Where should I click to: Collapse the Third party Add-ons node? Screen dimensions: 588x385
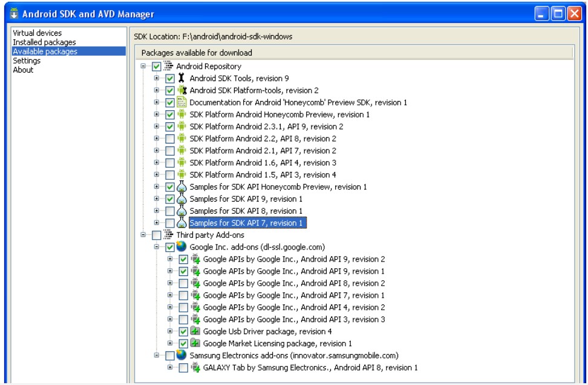143,234
